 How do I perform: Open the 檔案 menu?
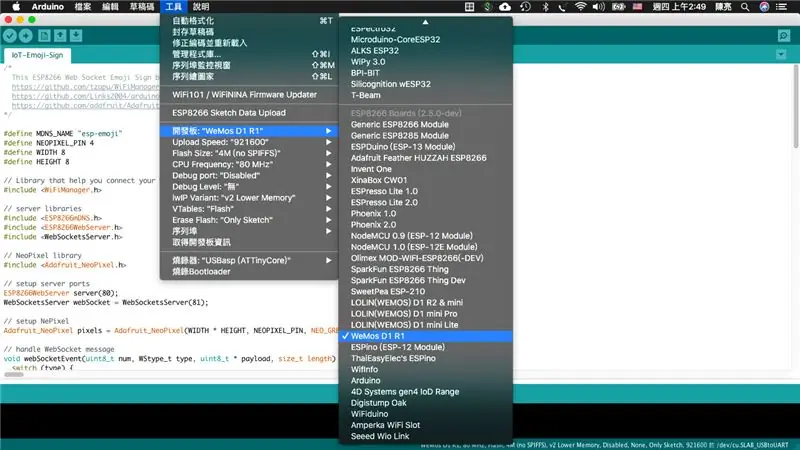click(x=83, y=7)
